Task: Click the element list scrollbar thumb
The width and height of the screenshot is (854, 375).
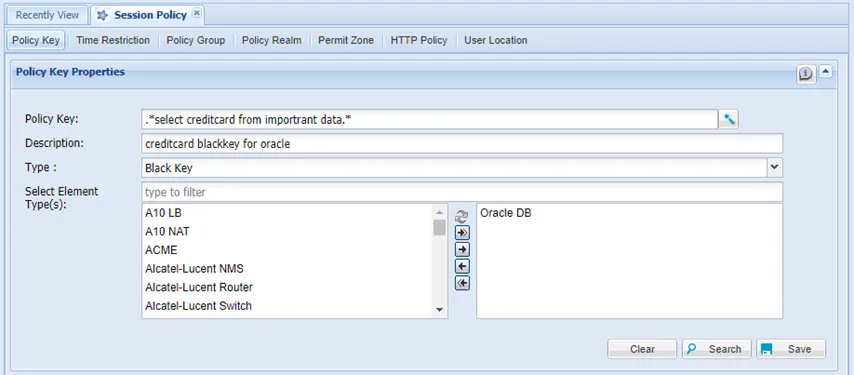Action: pyautogui.click(x=440, y=227)
